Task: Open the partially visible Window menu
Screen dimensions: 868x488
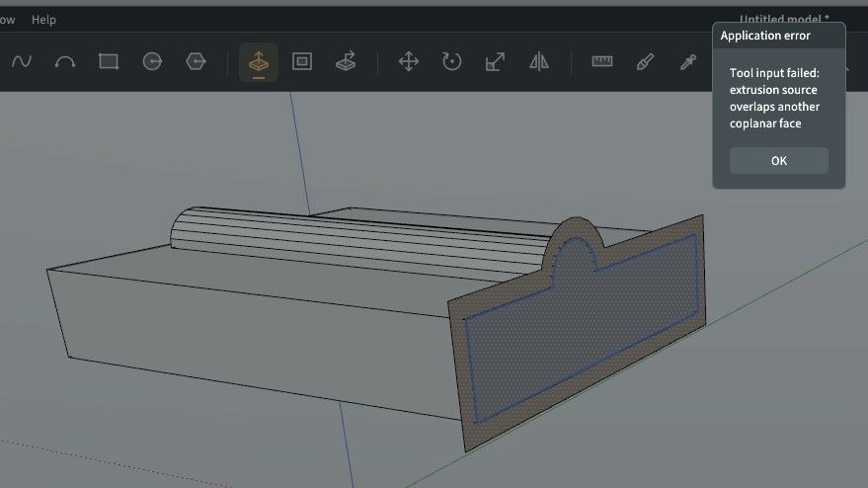Action: pyautogui.click(x=7, y=20)
